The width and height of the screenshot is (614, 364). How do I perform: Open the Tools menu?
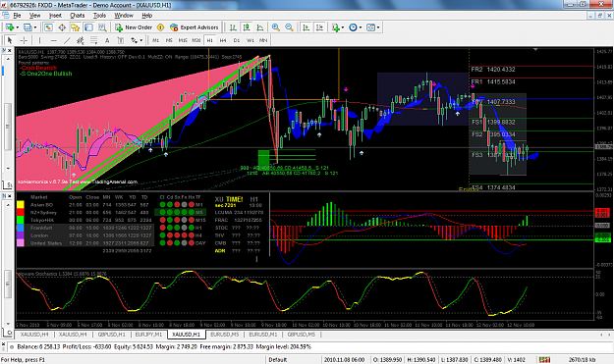pos(99,16)
